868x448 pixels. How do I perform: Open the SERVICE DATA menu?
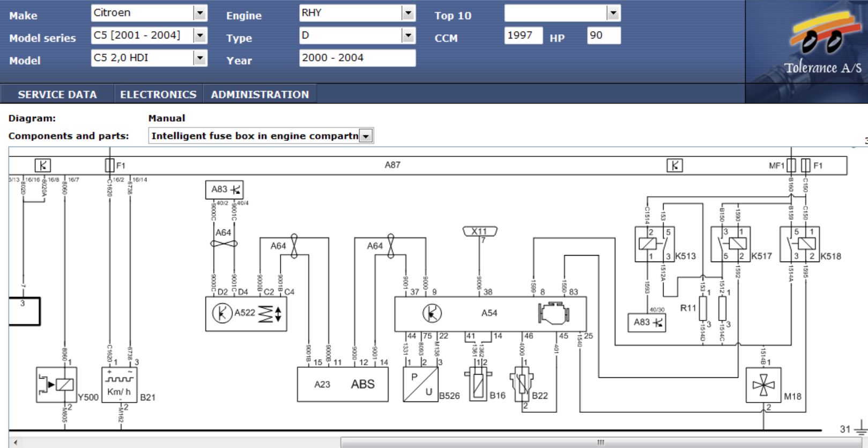(x=57, y=94)
